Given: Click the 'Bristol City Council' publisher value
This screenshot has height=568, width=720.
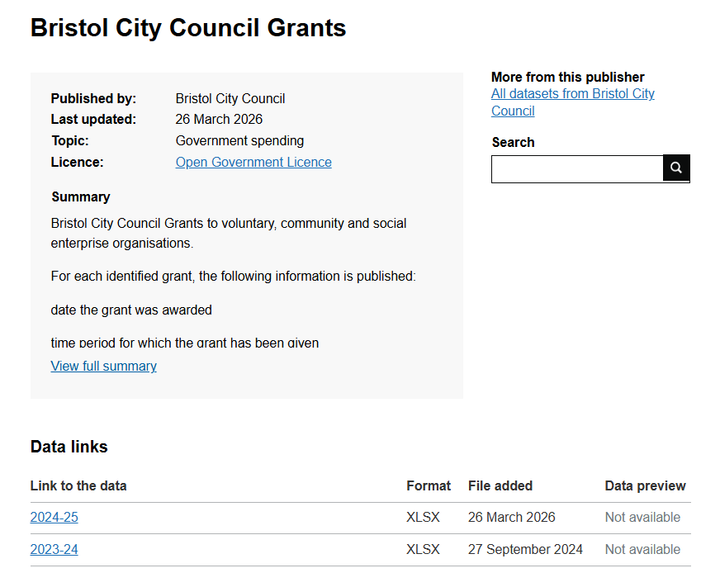Looking at the screenshot, I should point(230,98).
